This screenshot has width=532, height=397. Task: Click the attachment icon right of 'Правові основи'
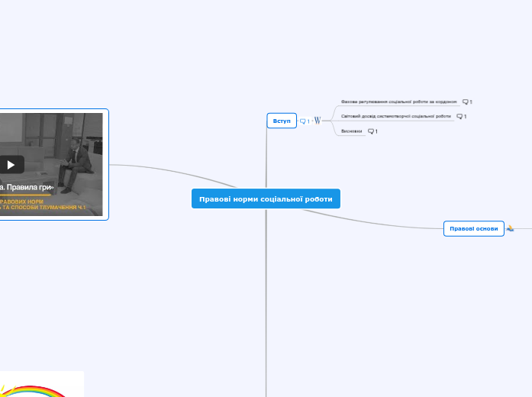click(x=510, y=228)
